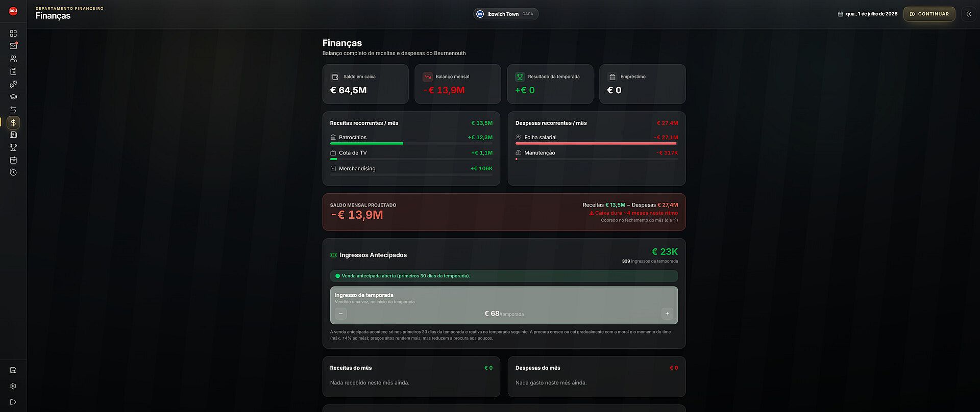Click the 'Caixa dura ~4 meses' warning
The width and height of the screenshot is (980, 412).
(x=633, y=213)
